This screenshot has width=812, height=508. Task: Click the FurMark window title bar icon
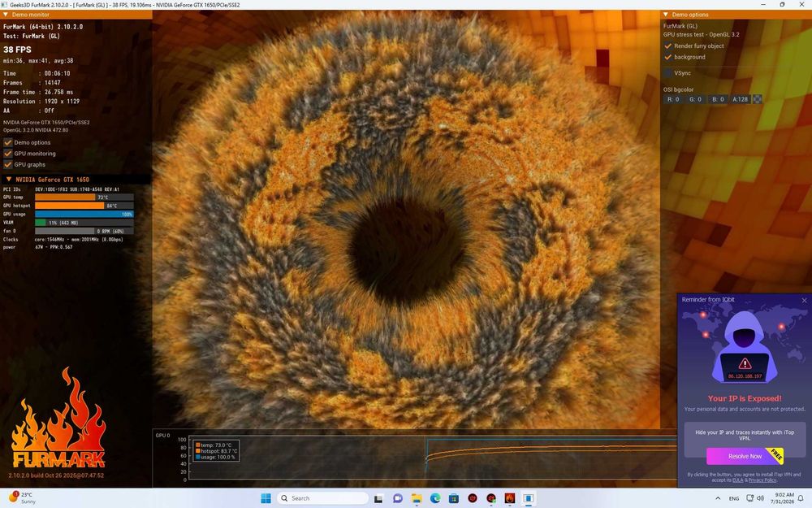tap(5, 5)
